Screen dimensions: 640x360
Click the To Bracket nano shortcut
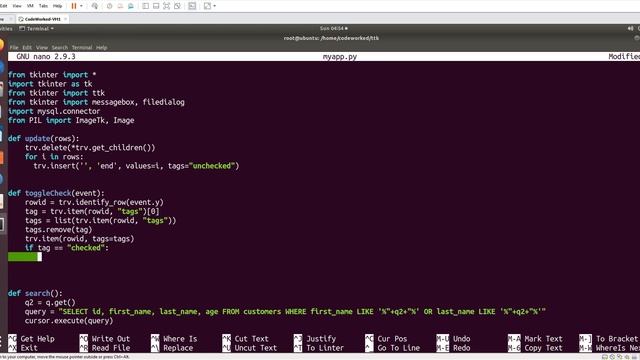pyautogui.click(x=609, y=339)
